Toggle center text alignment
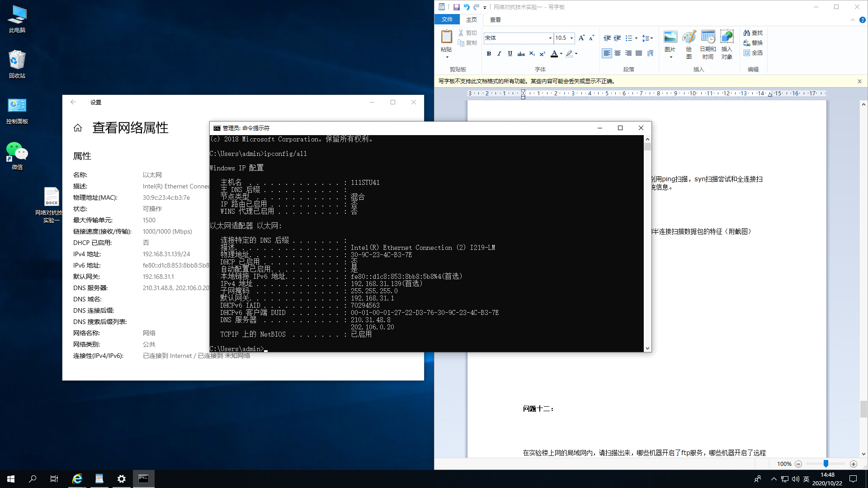The width and height of the screenshot is (868, 488). coord(618,53)
